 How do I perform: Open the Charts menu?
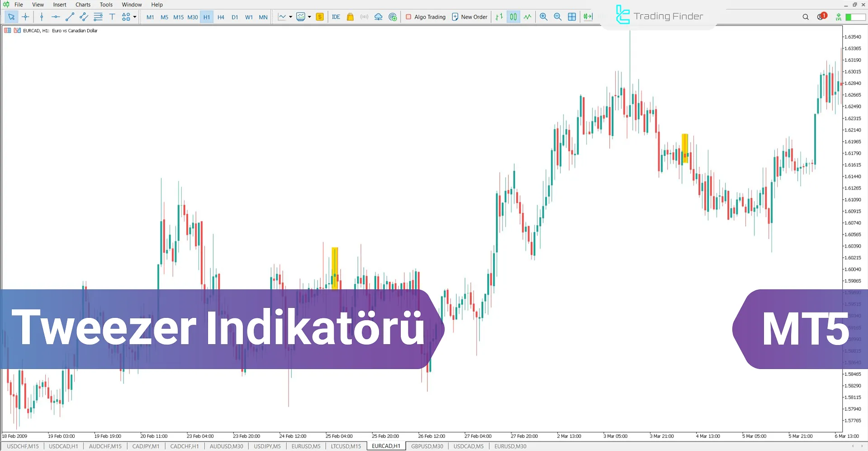[x=83, y=5]
